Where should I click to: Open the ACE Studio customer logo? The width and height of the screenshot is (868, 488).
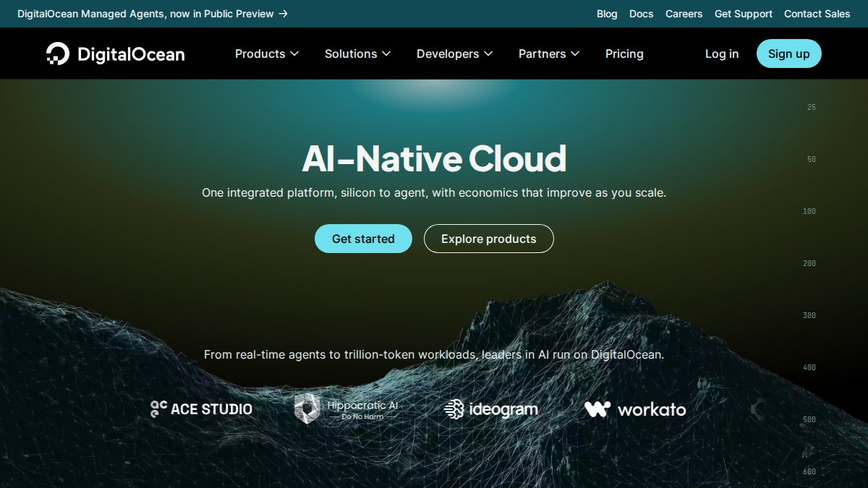201,409
